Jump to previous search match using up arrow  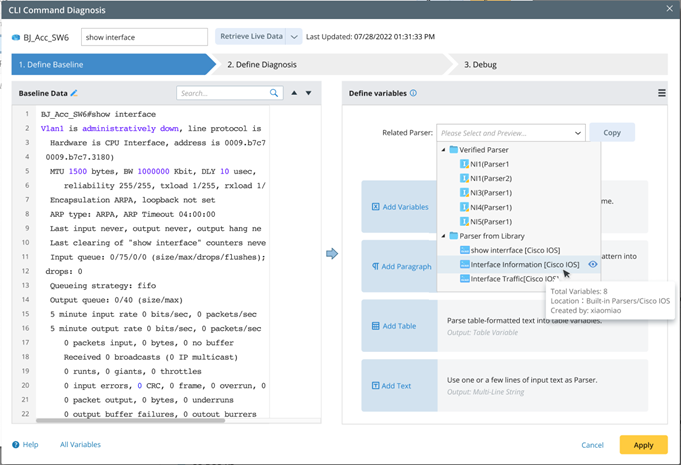(294, 93)
